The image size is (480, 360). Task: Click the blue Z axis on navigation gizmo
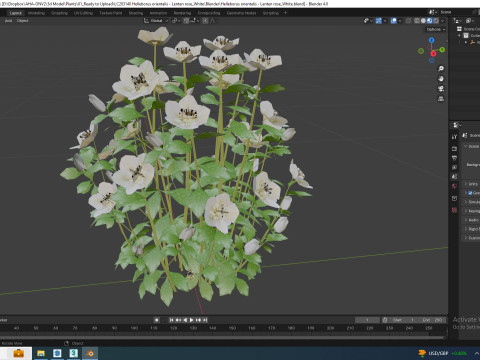pos(432,40)
